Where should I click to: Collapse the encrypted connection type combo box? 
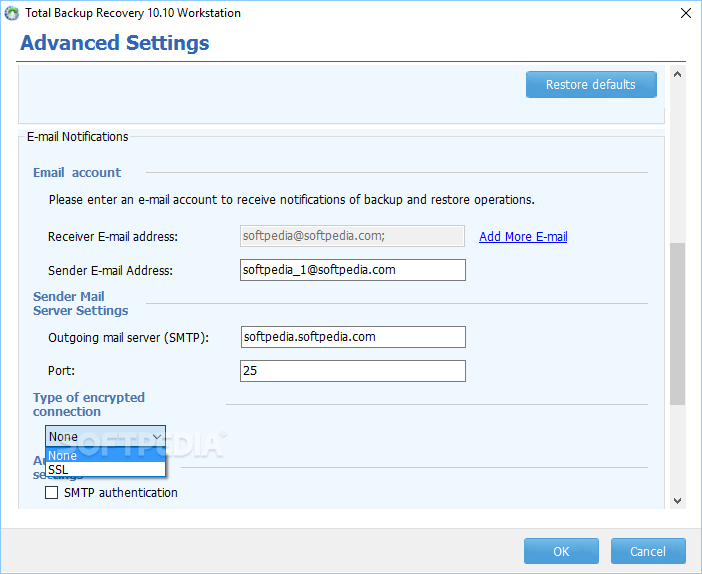[105, 436]
